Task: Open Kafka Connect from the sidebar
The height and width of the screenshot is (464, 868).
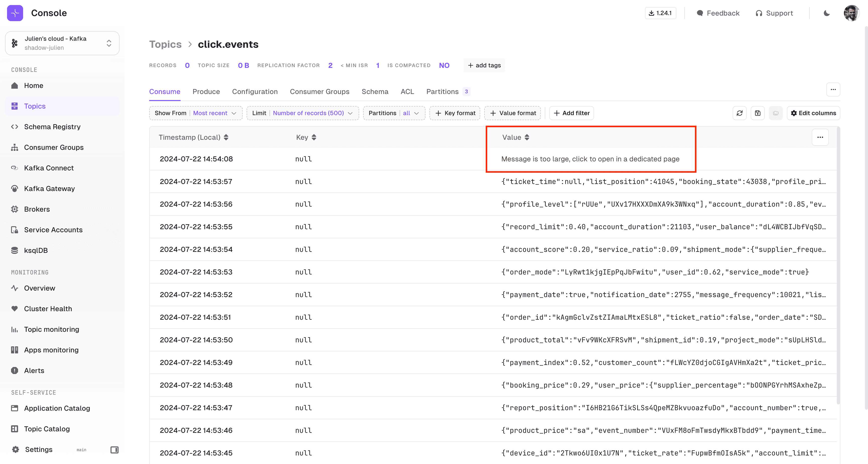Action: point(48,168)
